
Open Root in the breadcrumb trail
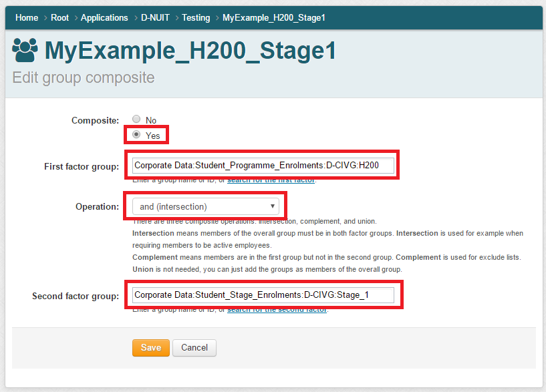(x=59, y=18)
